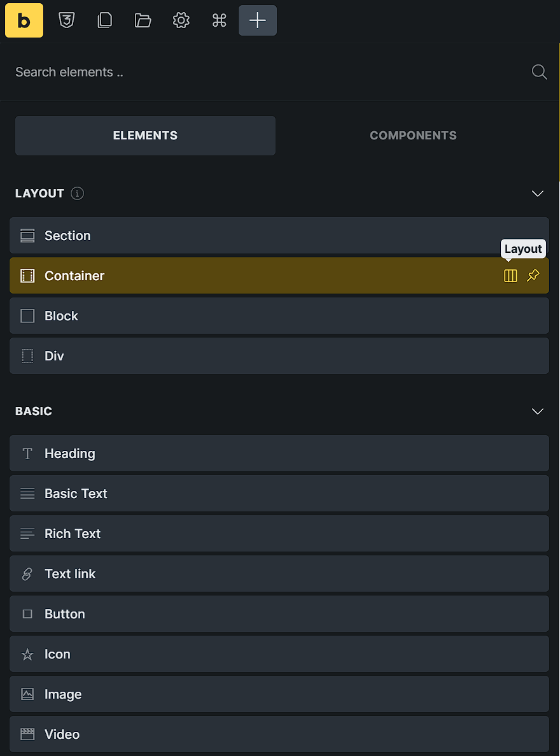
Task: Switch to the Components tab
Action: tap(413, 136)
